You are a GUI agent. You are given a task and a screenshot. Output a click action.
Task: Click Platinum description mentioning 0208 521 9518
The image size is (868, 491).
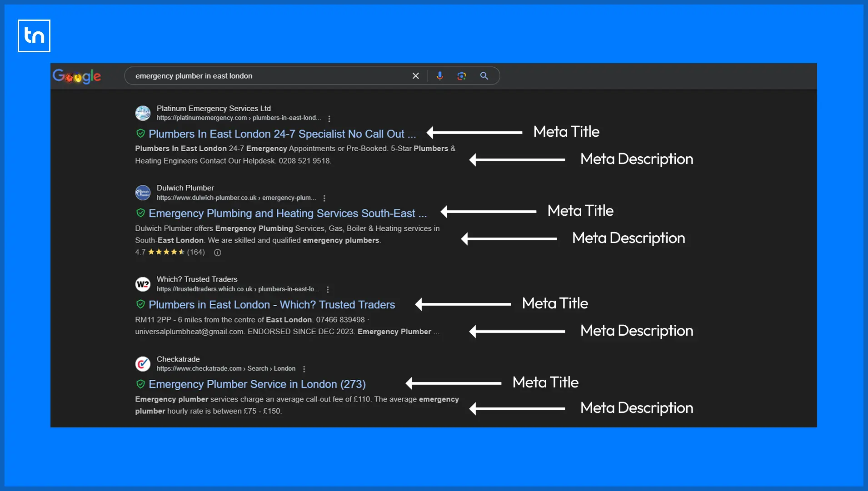click(x=295, y=154)
